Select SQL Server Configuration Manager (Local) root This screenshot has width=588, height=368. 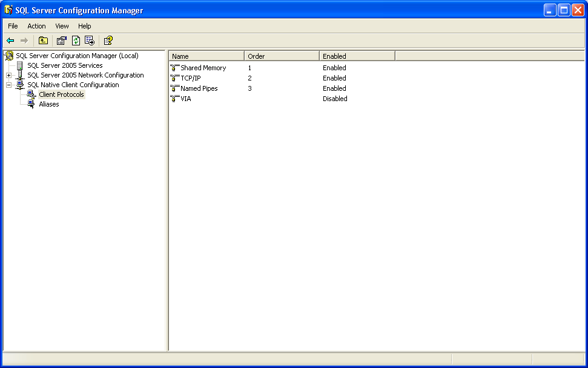[x=77, y=56]
